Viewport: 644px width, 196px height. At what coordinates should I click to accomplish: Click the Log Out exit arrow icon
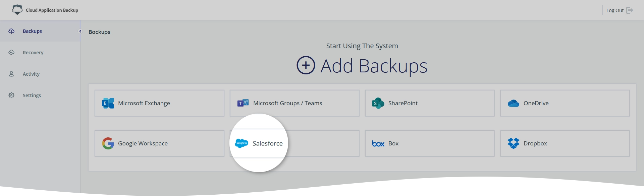(x=630, y=10)
